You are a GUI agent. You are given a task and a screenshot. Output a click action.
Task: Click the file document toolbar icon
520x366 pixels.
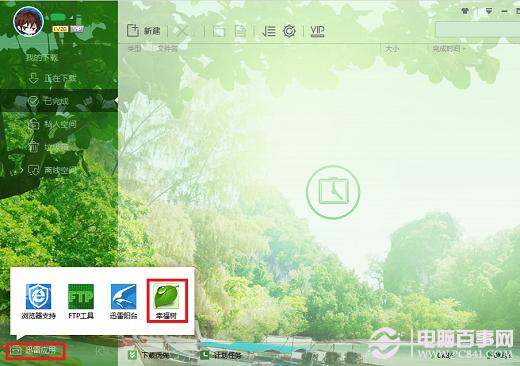point(240,31)
